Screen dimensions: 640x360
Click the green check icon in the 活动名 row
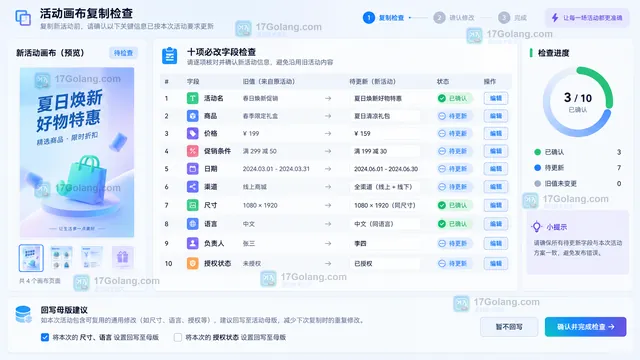(442, 98)
